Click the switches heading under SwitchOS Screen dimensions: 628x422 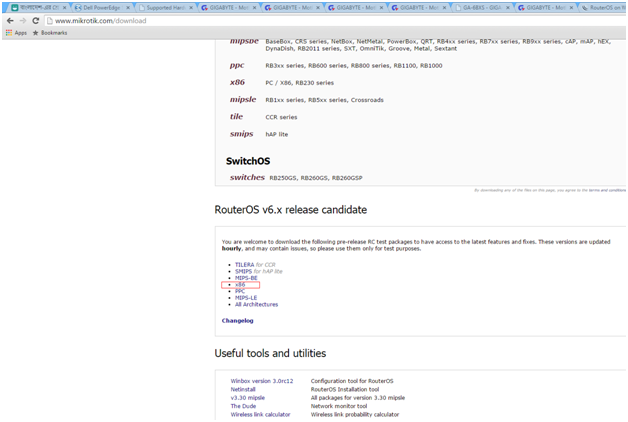point(247,177)
